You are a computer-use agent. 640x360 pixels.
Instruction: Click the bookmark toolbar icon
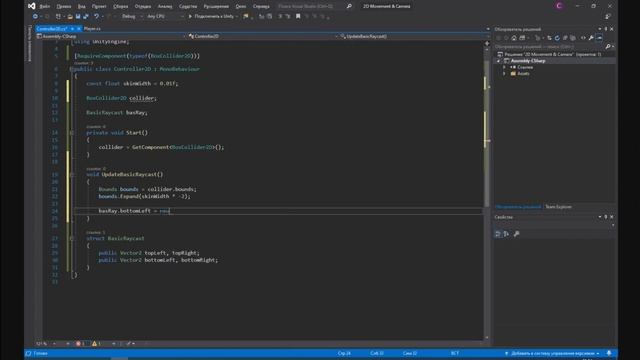(x=298, y=17)
